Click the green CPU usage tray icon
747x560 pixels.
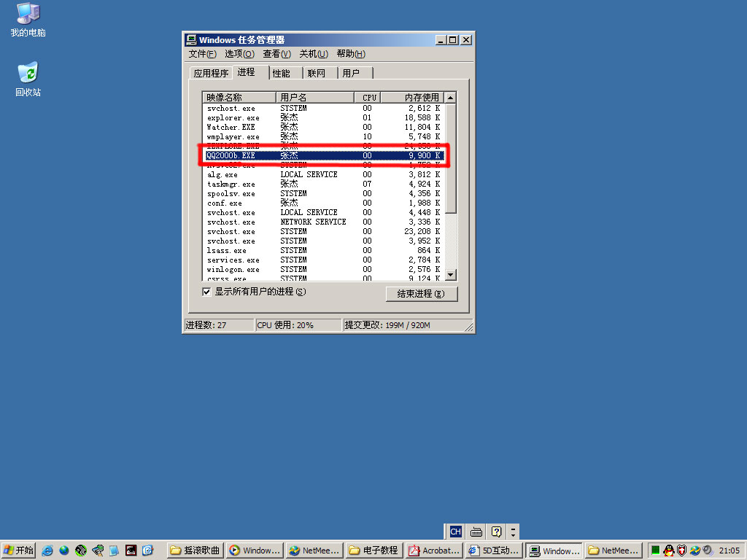point(656,551)
